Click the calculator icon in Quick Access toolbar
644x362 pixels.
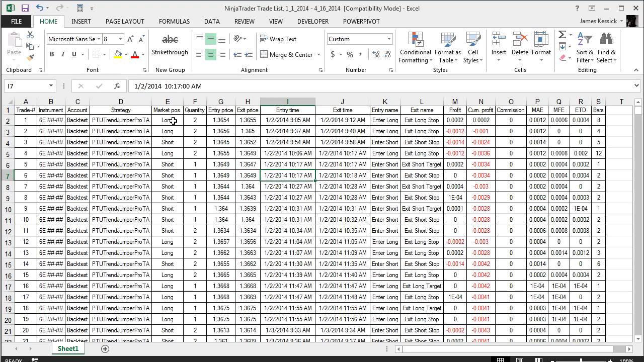(x=80, y=8)
